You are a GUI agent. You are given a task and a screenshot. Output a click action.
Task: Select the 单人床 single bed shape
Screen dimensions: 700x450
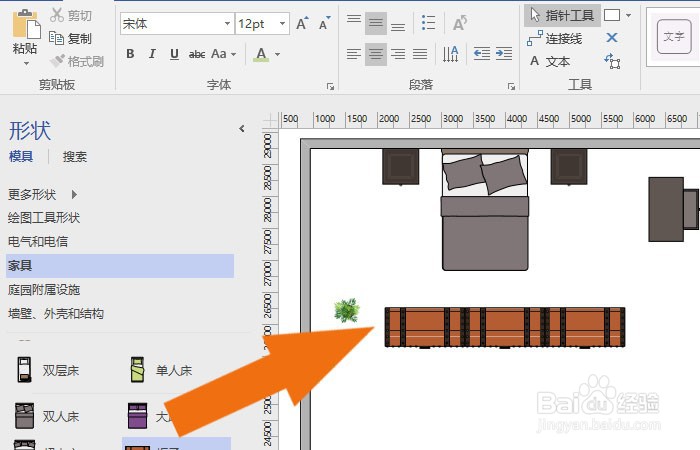(x=161, y=370)
